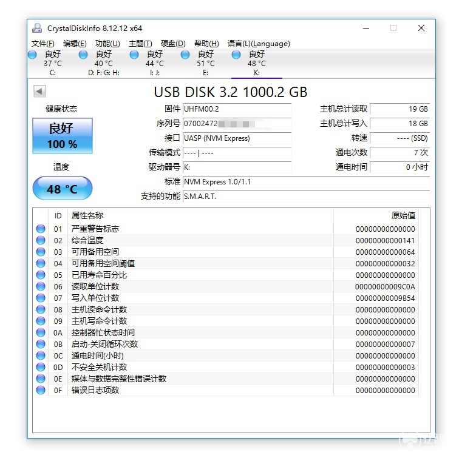Click raw value 0000000000003
This screenshot has height=458, width=476.
click(x=385, y=368)
